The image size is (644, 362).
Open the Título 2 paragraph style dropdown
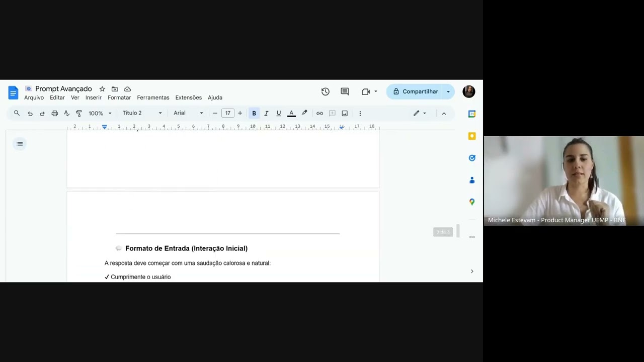[x=142, y=113]
